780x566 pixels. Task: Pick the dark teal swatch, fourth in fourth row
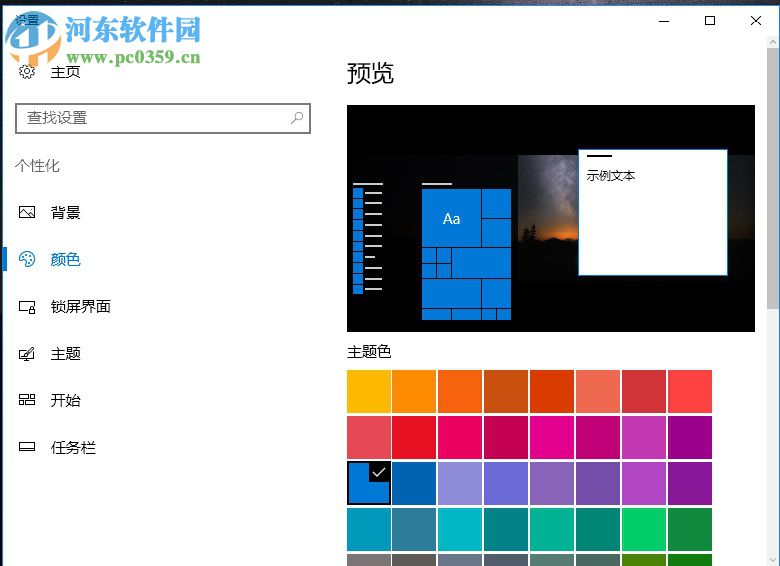pos(506,529)
